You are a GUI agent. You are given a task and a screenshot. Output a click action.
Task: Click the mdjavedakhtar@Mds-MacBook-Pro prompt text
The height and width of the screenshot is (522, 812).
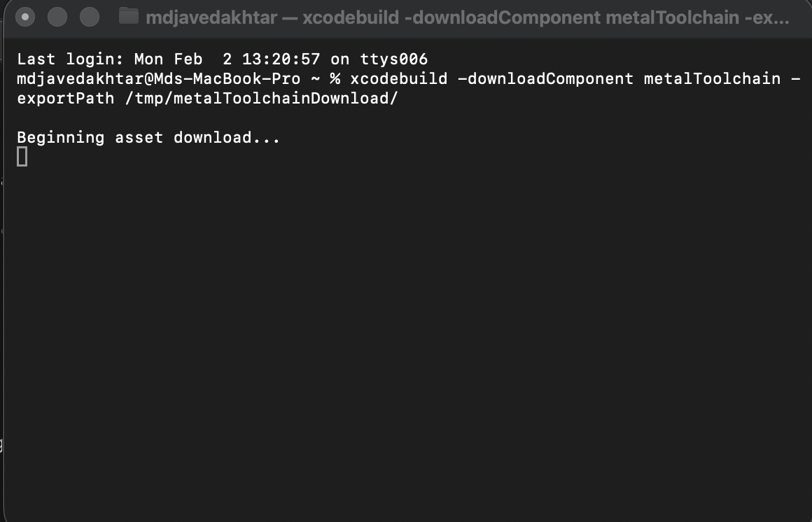pos(158,78)
